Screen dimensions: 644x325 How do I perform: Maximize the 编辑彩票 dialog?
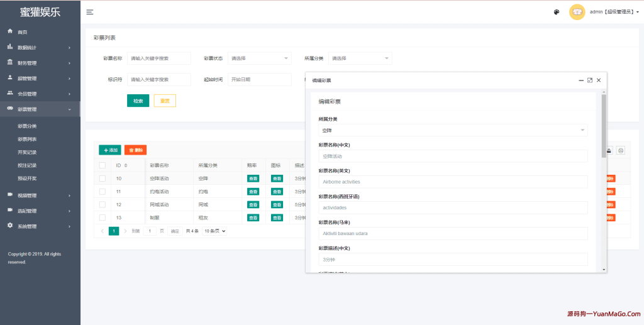coord(590,80)
